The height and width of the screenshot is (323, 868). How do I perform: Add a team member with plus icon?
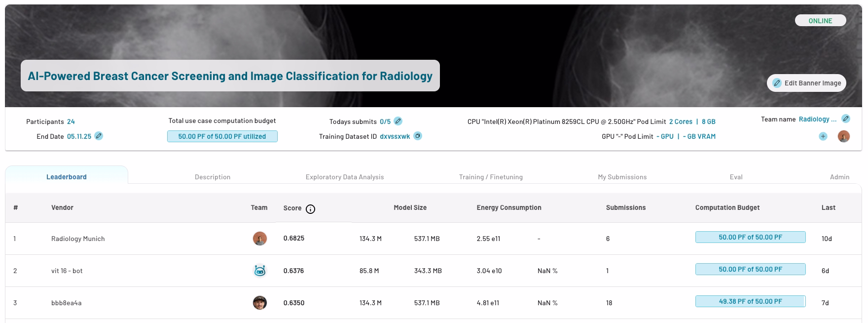click(x=823, y=136)
